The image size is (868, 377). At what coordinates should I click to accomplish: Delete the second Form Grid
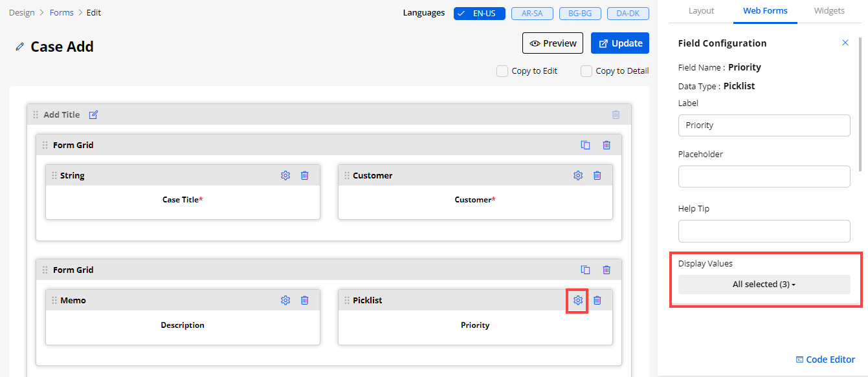(606, 270)
